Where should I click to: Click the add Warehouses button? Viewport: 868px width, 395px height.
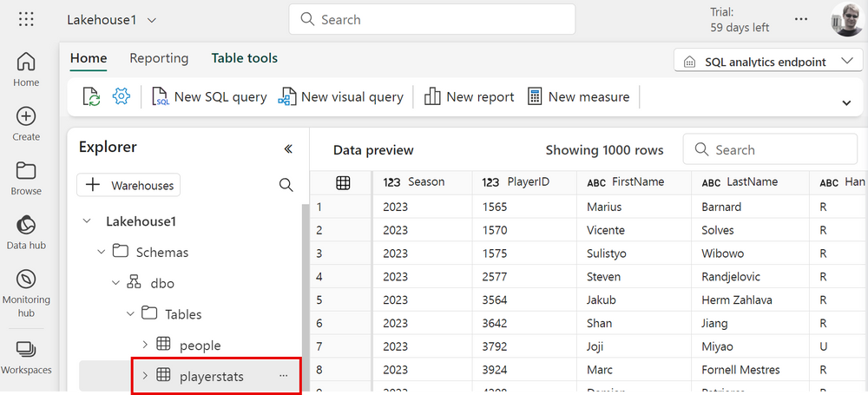click(x=129, y=185)
